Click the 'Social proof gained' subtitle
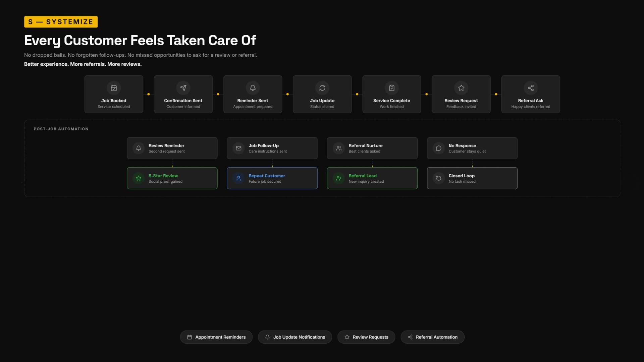This screenshot has height=362, width=644. (165, 182)
